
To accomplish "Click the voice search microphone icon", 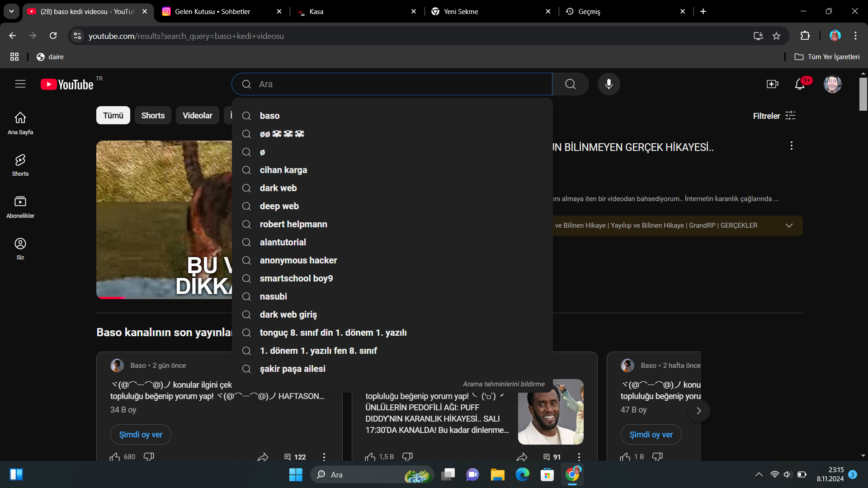I will point(609,84).
